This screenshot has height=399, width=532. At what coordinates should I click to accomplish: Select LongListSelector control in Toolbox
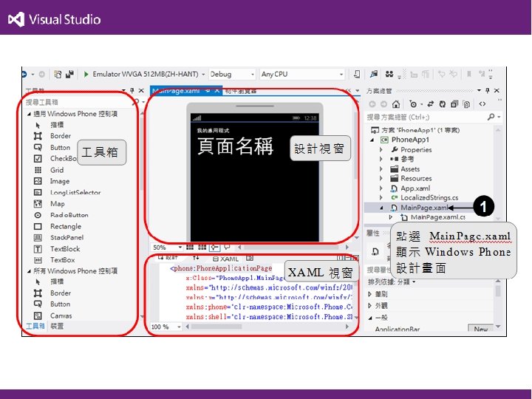tap(67, 192)
